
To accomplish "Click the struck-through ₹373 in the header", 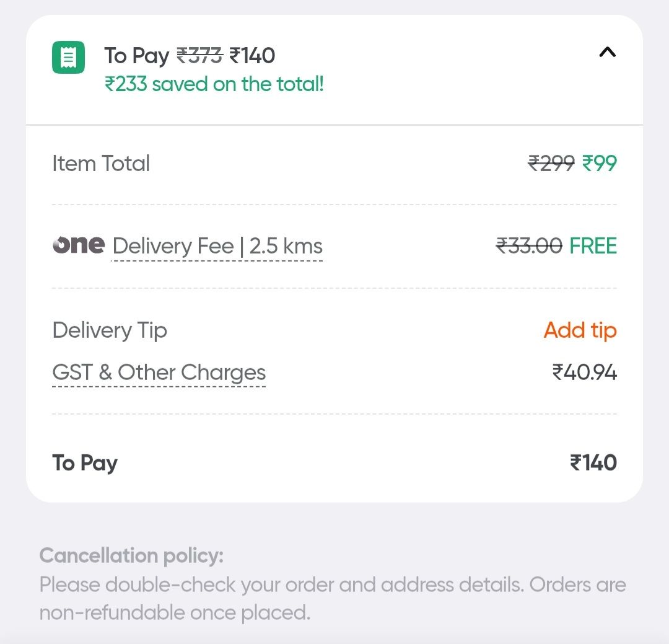I will 199,56.
